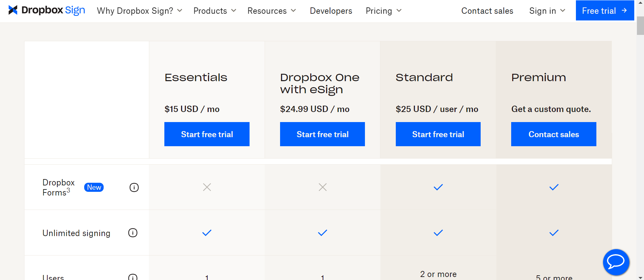
Task: Open the Developers nav item
Action: point(331,11)
